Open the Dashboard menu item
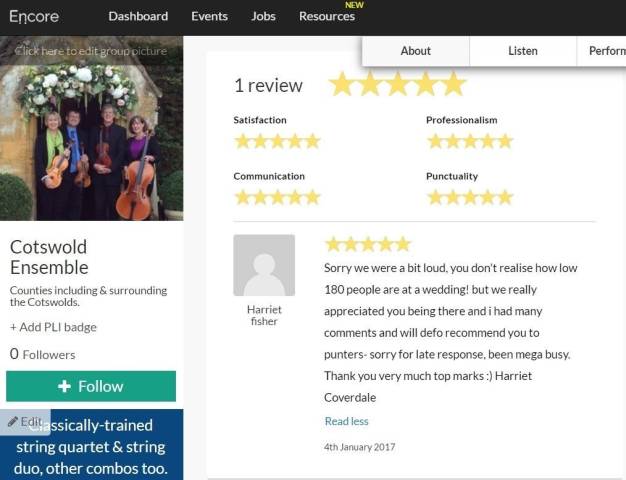 tap(138, 16)
